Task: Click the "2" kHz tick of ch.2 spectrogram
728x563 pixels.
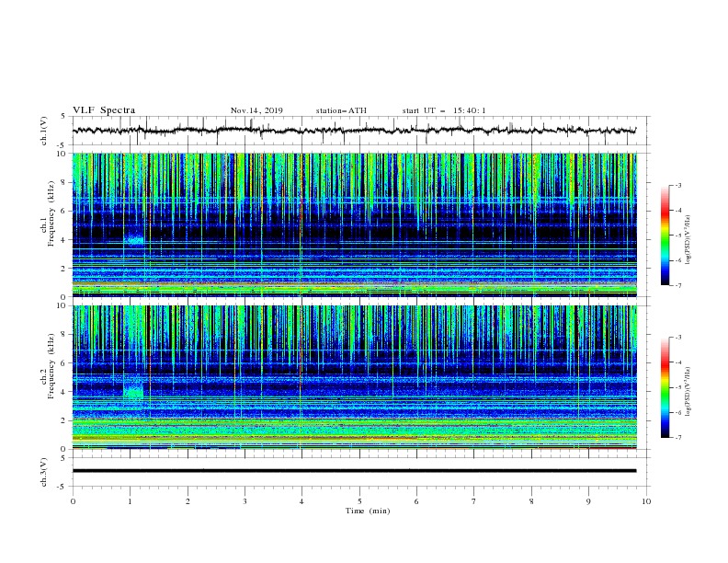Action: pyautogui.click(x=65, y=420)
